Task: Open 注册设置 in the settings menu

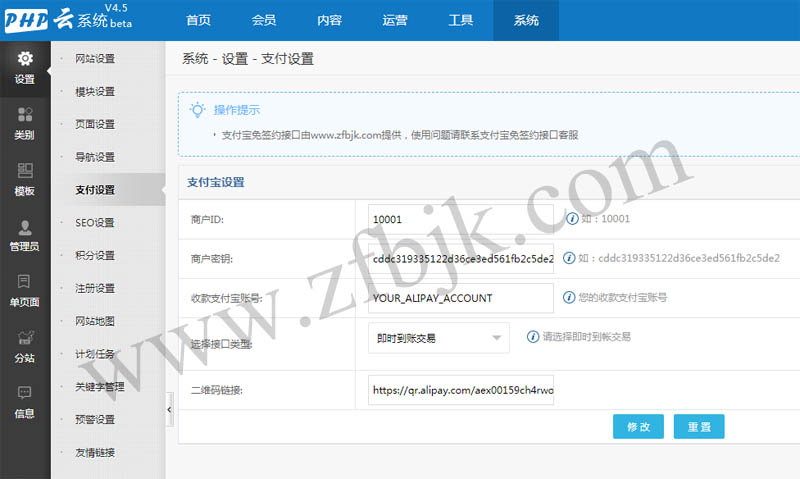Action: [x=95, y=288]
